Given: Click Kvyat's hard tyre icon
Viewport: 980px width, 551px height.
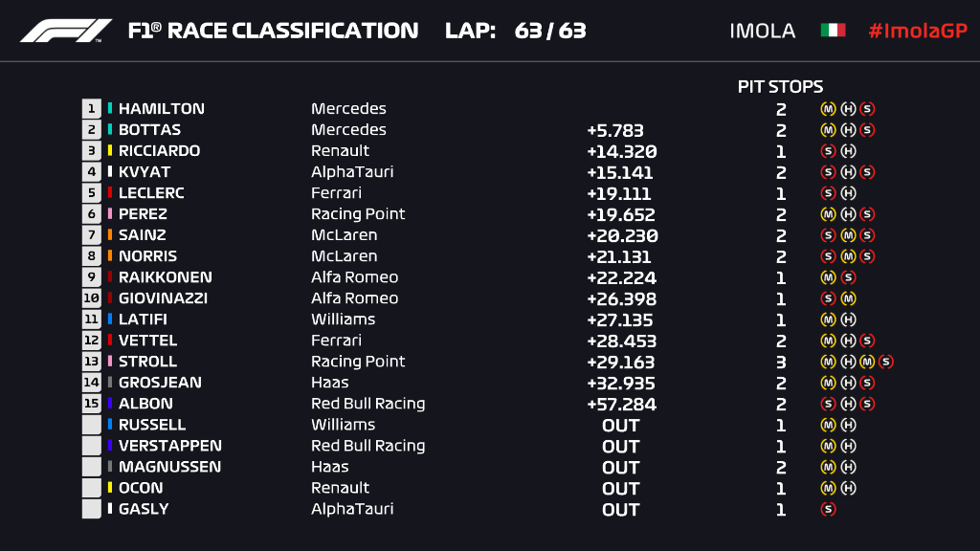Looking at the screenshot, I should (847, 172).
